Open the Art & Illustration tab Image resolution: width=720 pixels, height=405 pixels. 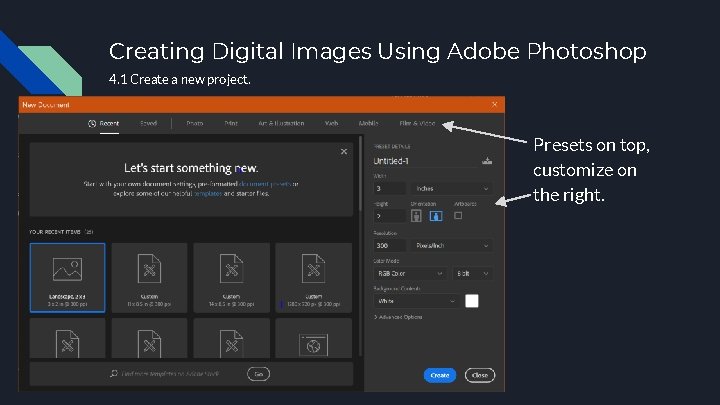(281, 123)
